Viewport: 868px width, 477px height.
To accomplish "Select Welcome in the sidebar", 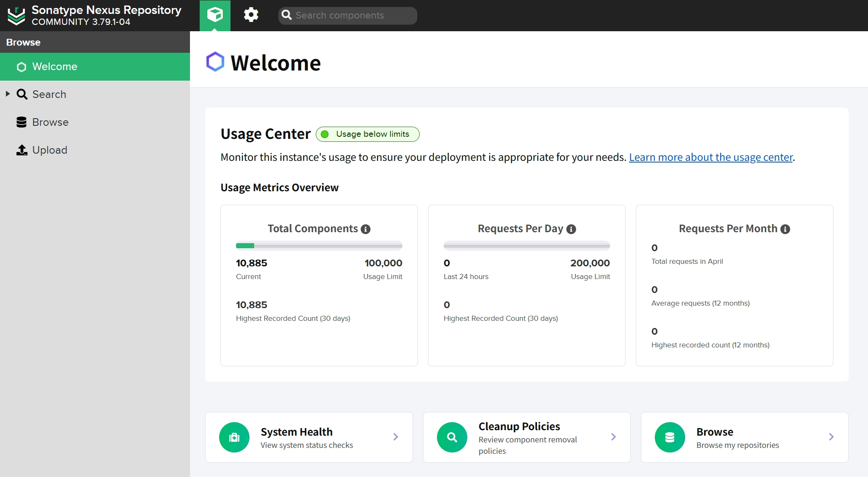I will pos(55,67).
